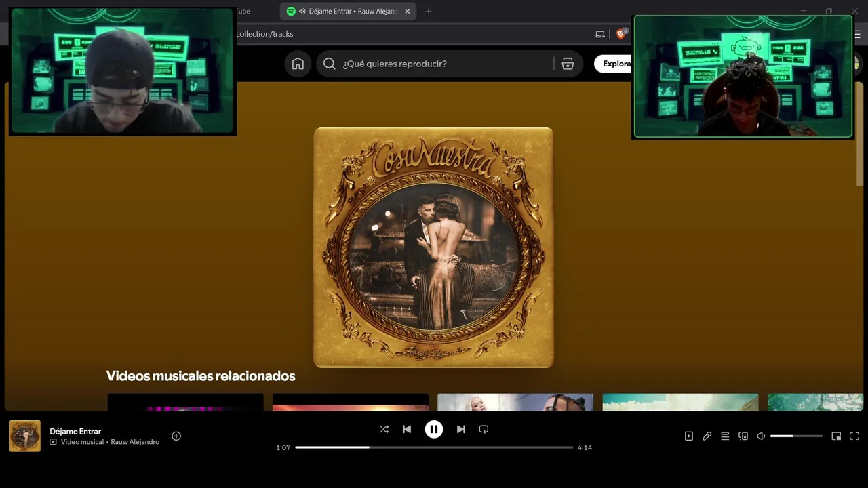Toggle shuffle playback
This screenshot has width=868, height=488.
pos(384,429)
